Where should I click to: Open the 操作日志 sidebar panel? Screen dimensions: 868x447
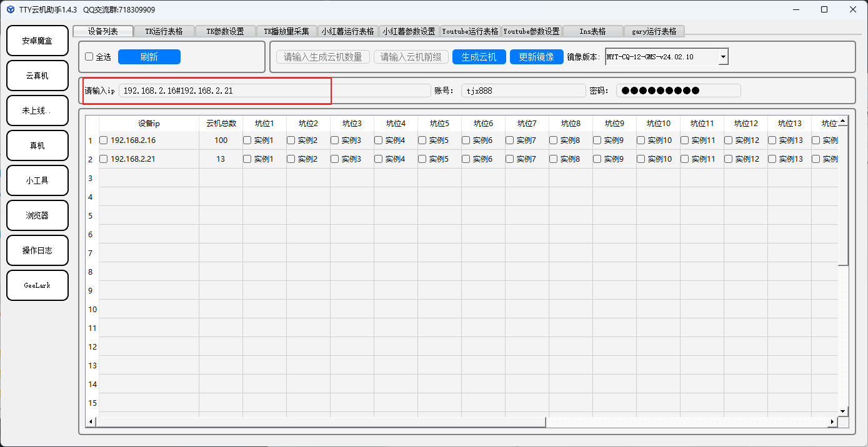click(37, 250)
